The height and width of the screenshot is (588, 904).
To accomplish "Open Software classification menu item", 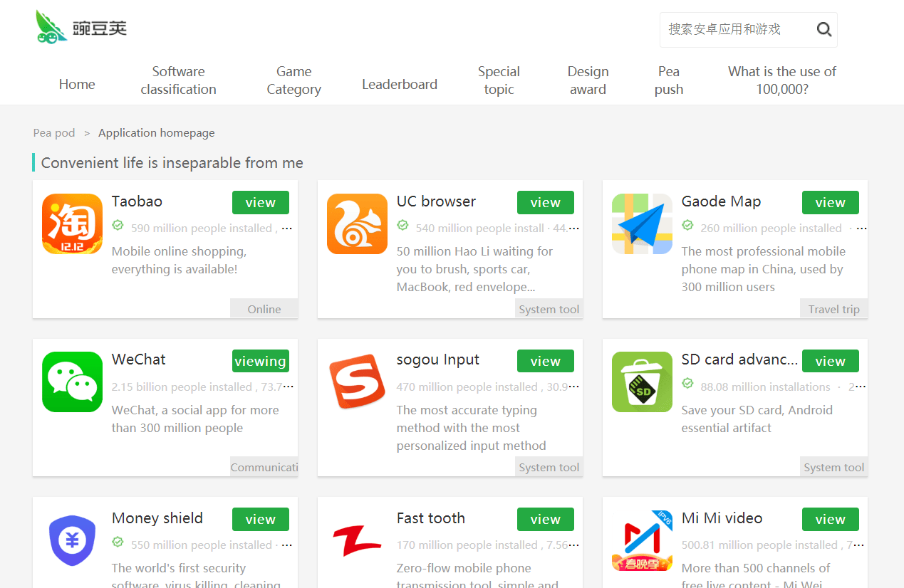I will pos(178,80).
